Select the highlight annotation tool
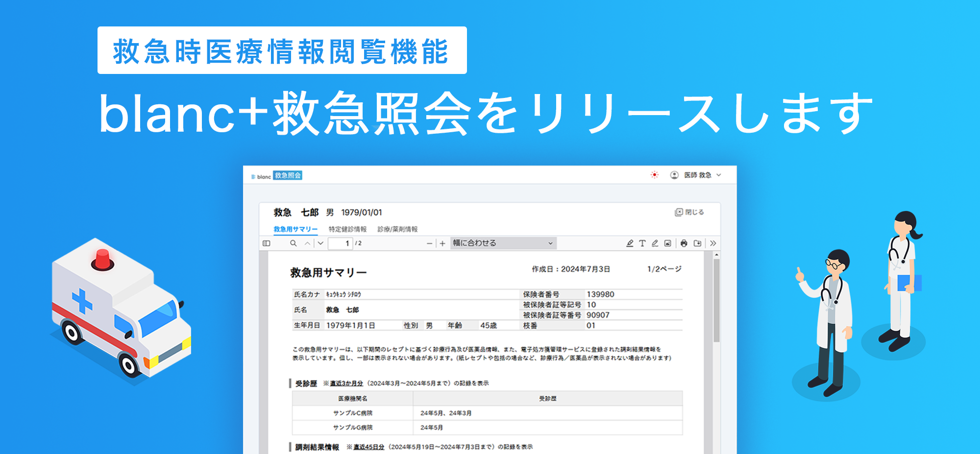Image resolution: width=980 pixels, height=454 pixels. click(x=630, y=243)
